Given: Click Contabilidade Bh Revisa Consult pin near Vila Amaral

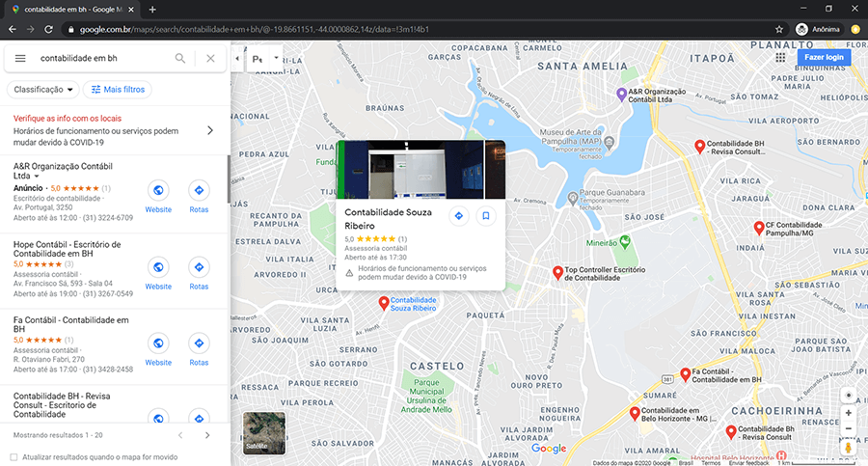Looking at the screenshot, I should [731, 431].
